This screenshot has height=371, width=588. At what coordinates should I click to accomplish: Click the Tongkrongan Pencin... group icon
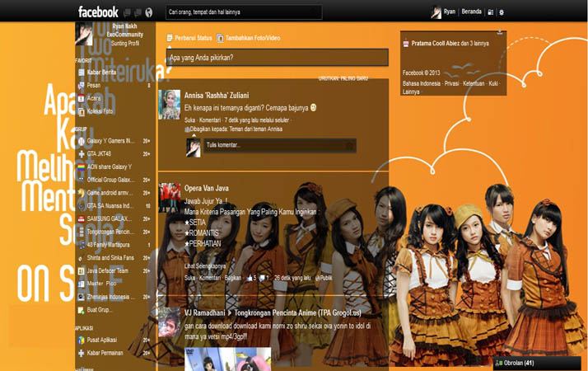[x=82, y=232]
